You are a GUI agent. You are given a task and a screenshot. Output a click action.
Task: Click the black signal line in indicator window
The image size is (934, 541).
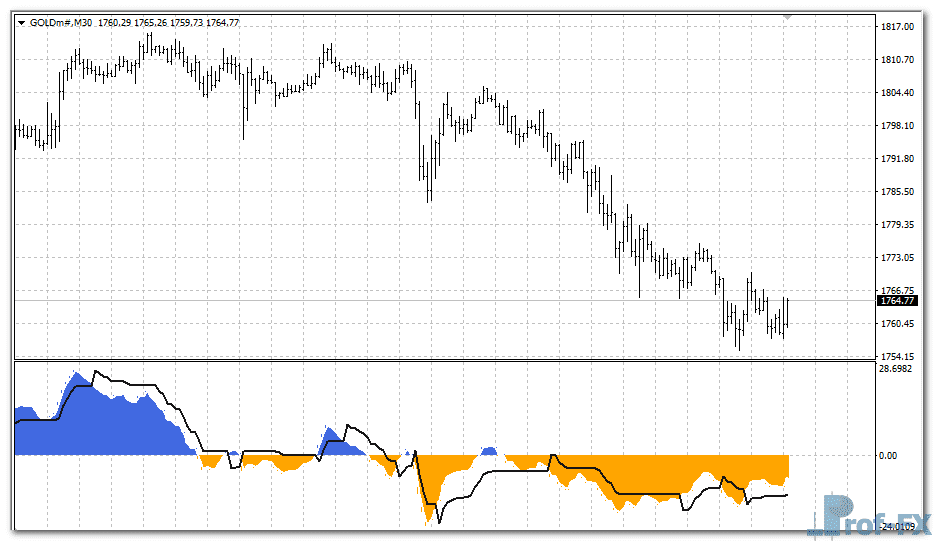tap(130, 385)
